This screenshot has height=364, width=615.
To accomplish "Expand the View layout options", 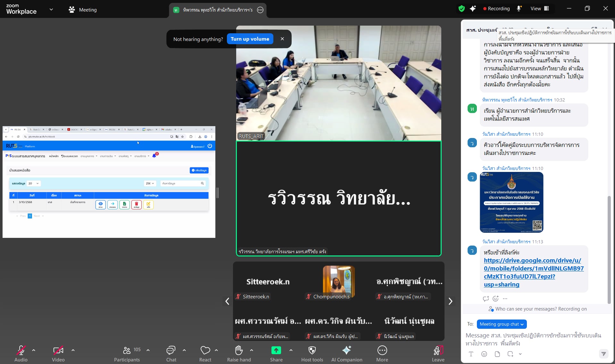I will pyautogui.click(x=539, y=9).
